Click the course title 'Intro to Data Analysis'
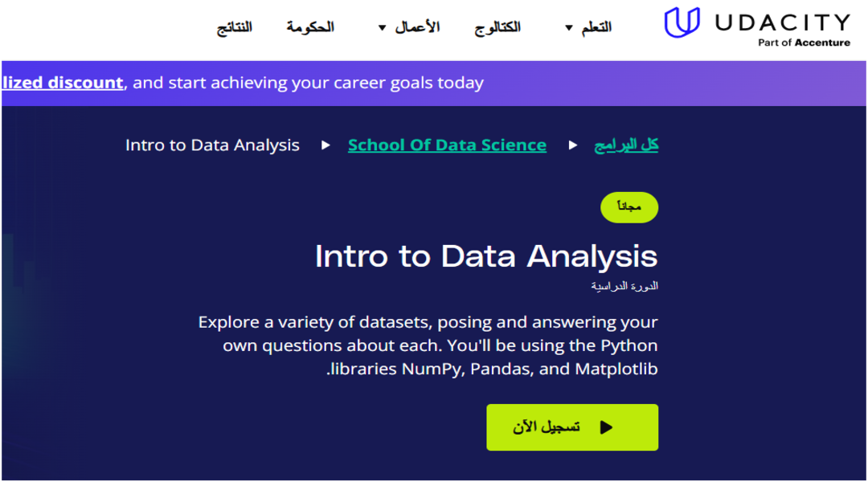The height and width of the screenshot is (482, 868). coord(485,255)
